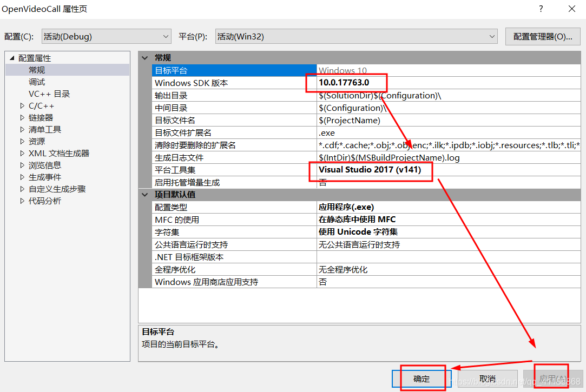Click 平台工具集 Visual Studio 2017 (v141) value
The image size is (586, 392).
click(449, 170)
